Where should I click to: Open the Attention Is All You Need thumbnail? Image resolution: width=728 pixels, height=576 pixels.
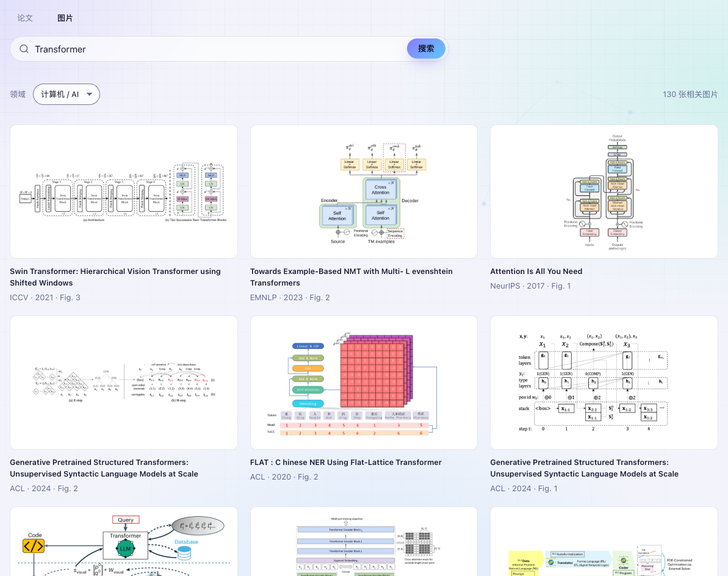point(604,192)
